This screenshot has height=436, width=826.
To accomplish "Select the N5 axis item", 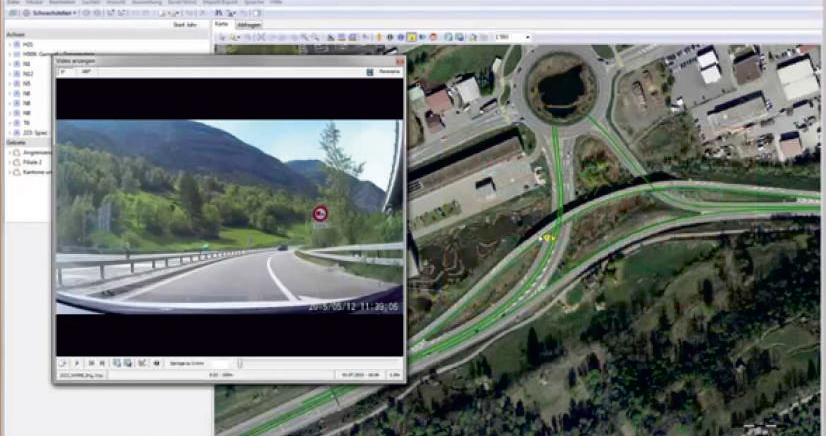I will (28, 84).
